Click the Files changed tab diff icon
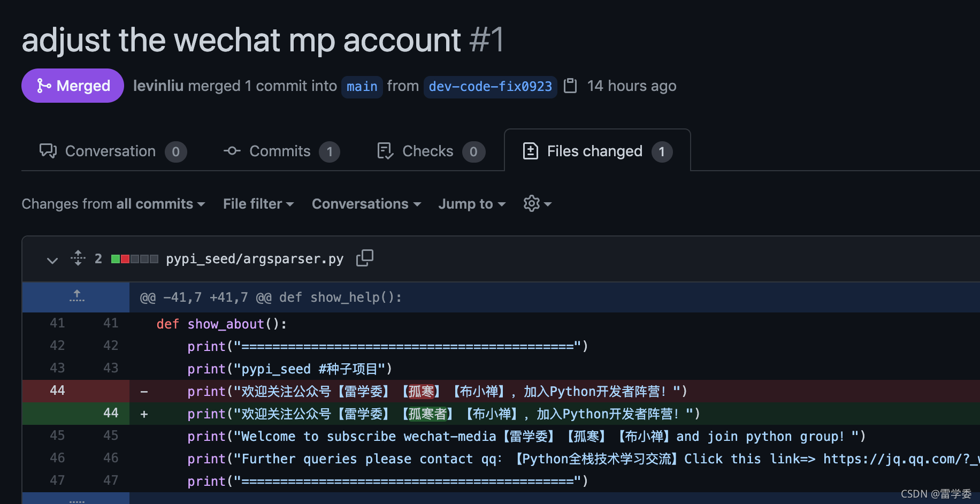 tap(530, 151)
